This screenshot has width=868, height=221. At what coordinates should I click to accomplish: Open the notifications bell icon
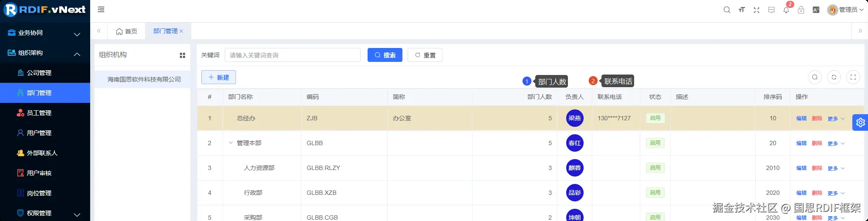pyautogui.click(x=786, y=10)
